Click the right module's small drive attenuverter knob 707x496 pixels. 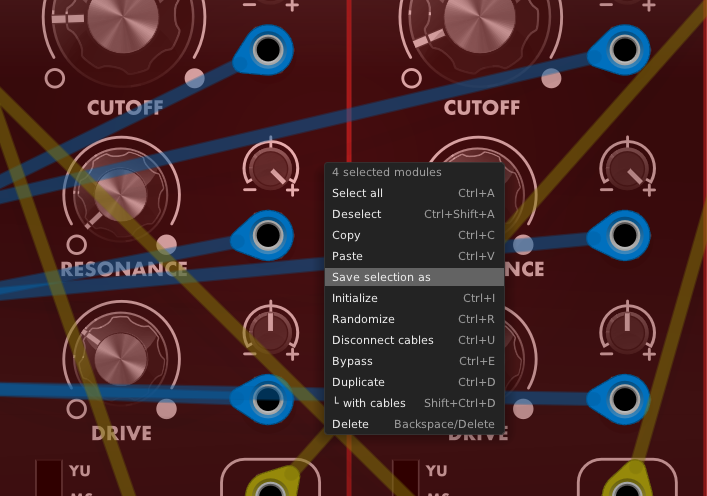click(627, 331)
